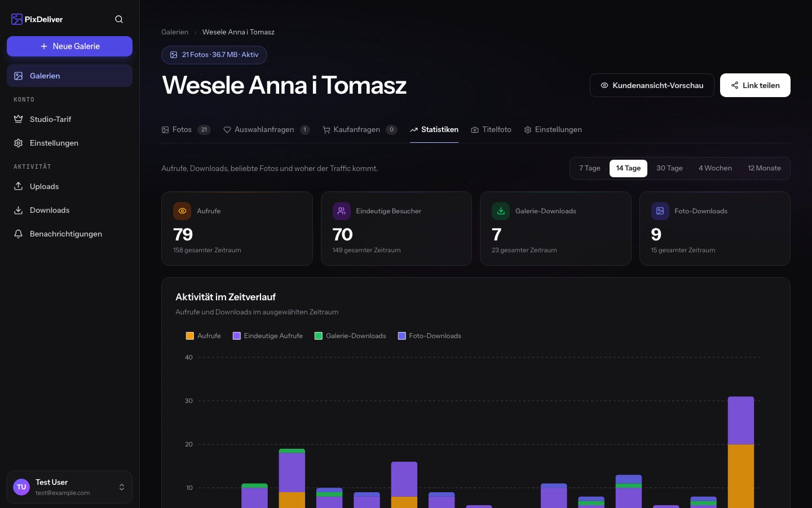Viewport: 812px width, 508px height.
Task: Click the tallest chart bar at far right
Action: point(741,452)
